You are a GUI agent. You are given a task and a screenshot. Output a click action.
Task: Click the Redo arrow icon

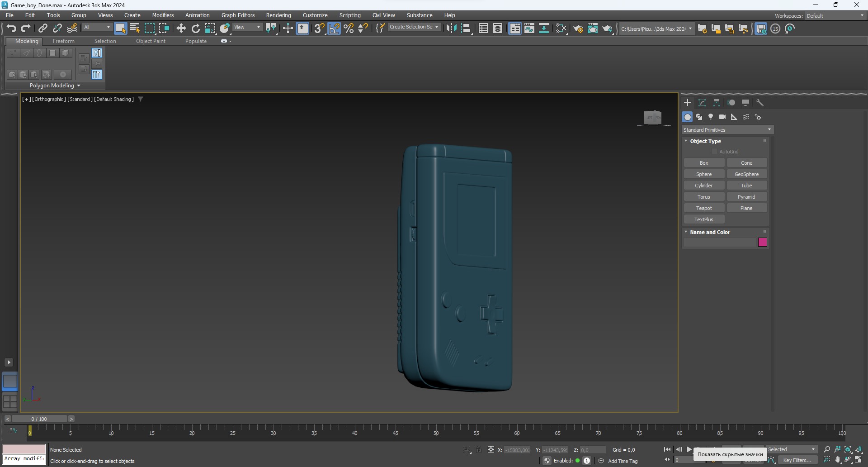26,29
